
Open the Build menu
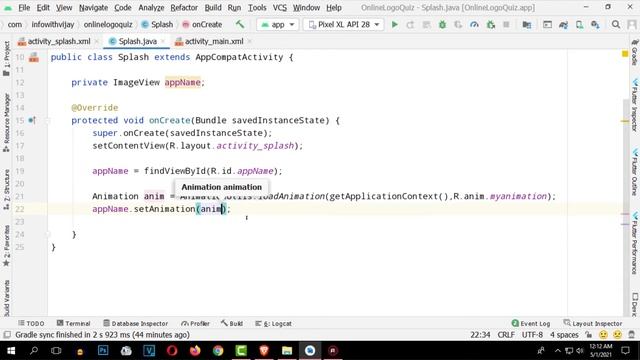point(213,8)
